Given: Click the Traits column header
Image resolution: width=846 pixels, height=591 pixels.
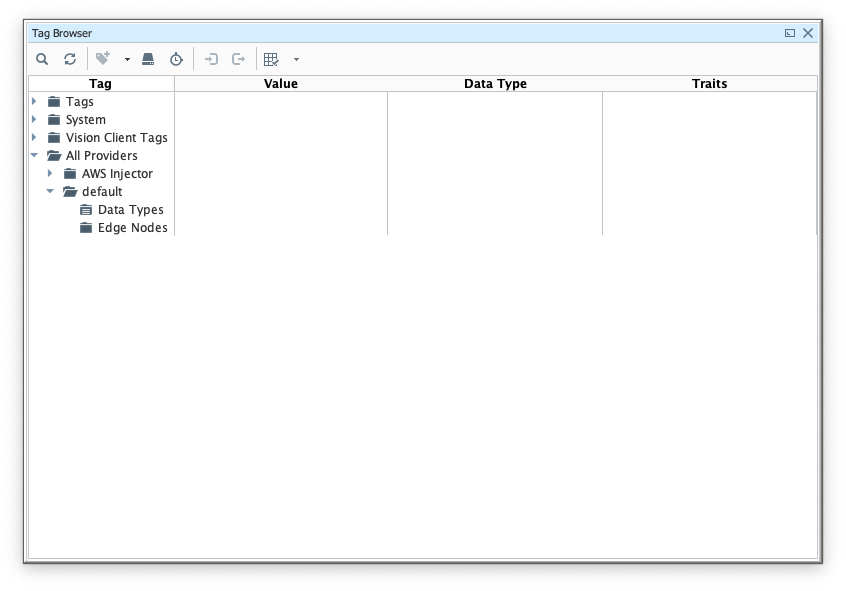Looking at the screenshot, I should (x=709, y=84).
